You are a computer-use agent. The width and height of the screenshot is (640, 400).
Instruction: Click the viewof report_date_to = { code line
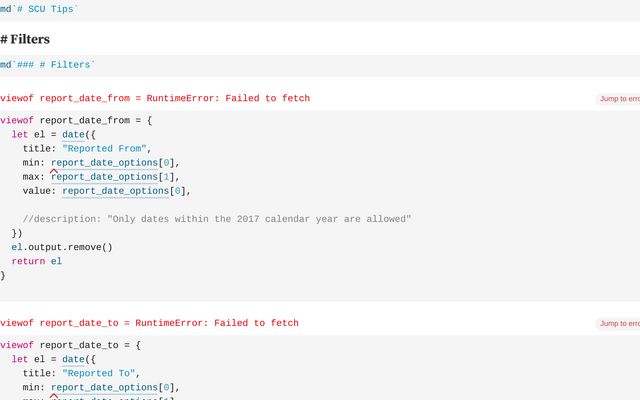coord(70,345)
